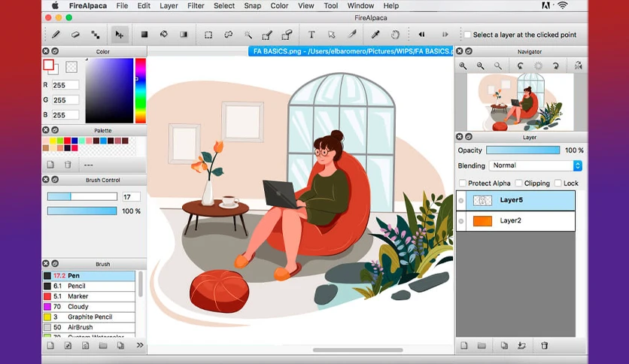The width and height of the screenshot is (629, 364).
Task: Toggle the Clipping checkbox
Action: tap(518, 184)
